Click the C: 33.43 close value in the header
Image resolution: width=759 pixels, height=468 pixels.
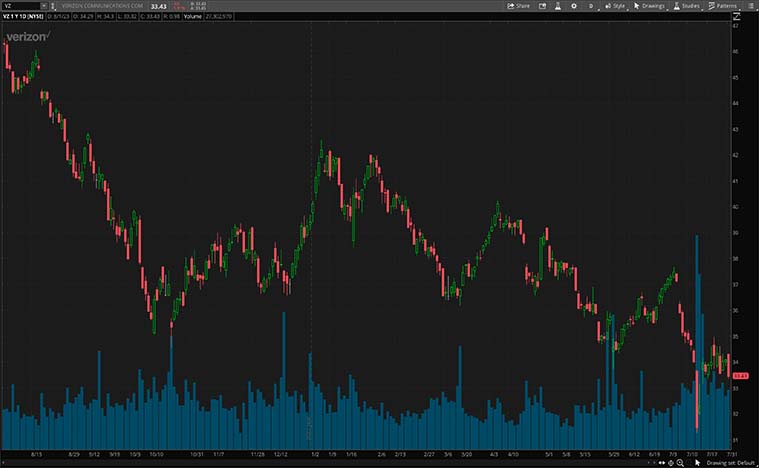[150, 16]
